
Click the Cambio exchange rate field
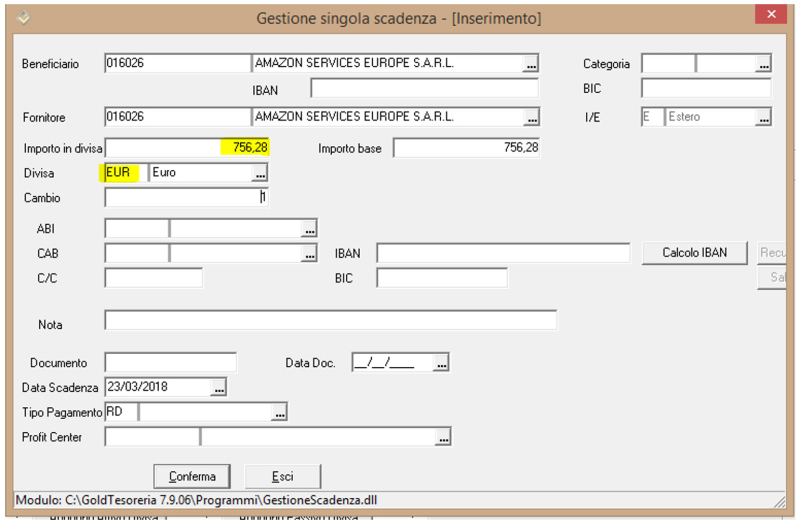point(187,197)
